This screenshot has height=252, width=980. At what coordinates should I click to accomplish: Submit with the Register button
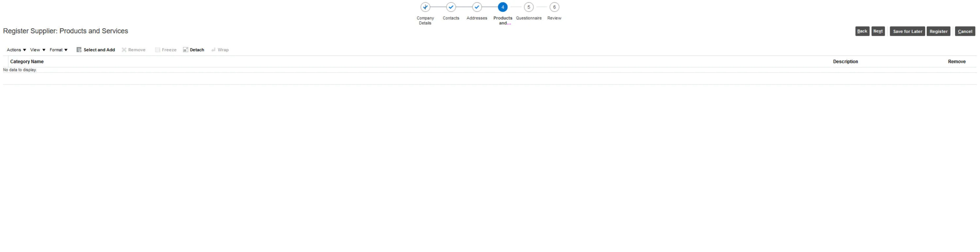tap(938, 32)
